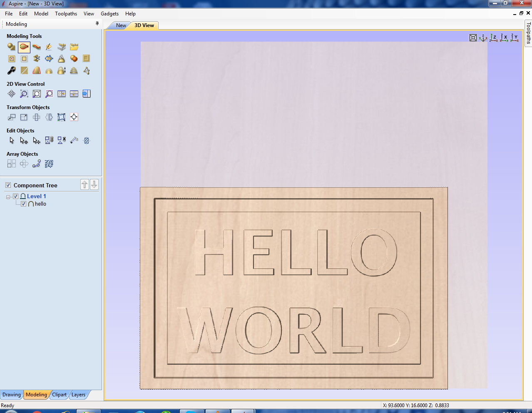Open the Move Selection transform tool
The image size is (532, 413).
[12, 117]
